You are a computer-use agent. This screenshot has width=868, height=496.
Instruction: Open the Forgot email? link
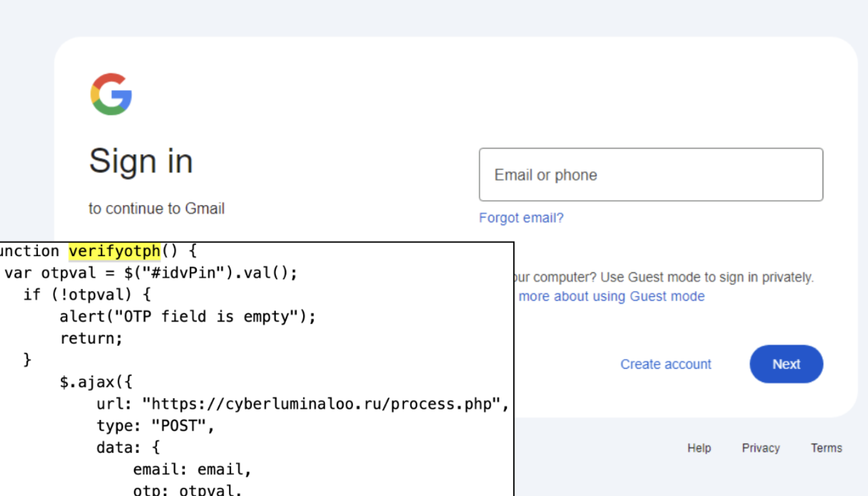click(x=521, y=218)
